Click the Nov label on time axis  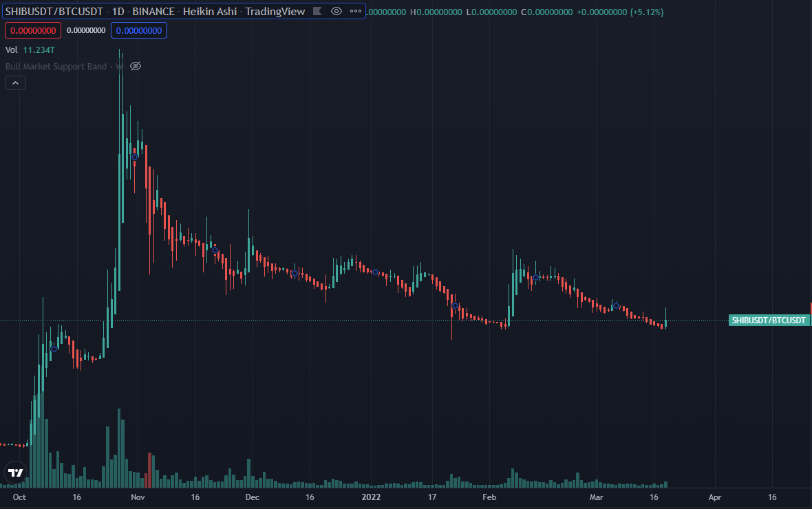[138, 497]
